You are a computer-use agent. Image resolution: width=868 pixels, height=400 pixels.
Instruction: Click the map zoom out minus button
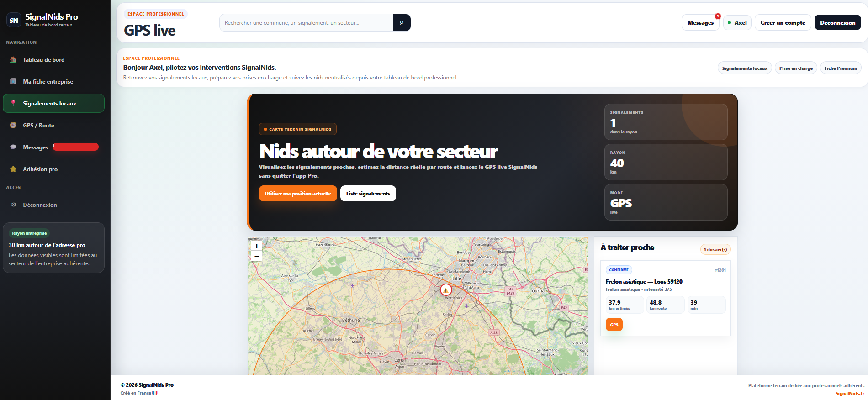click(x=257, y=256)
